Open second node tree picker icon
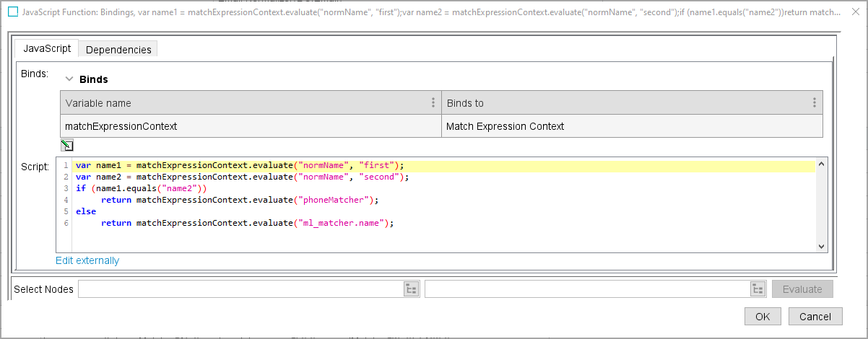Screen dimensions: 868x339 (x=758, y=289)
